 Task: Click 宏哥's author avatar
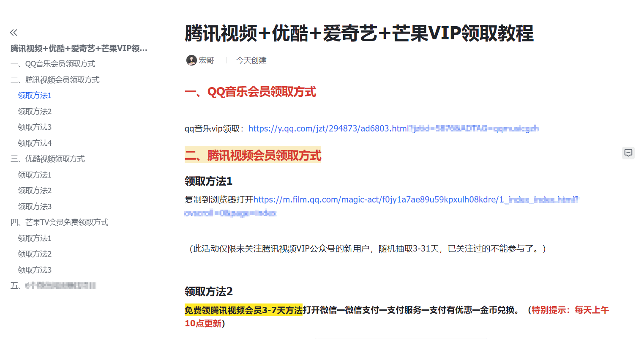pyautogui.click(x=192, y=60)
